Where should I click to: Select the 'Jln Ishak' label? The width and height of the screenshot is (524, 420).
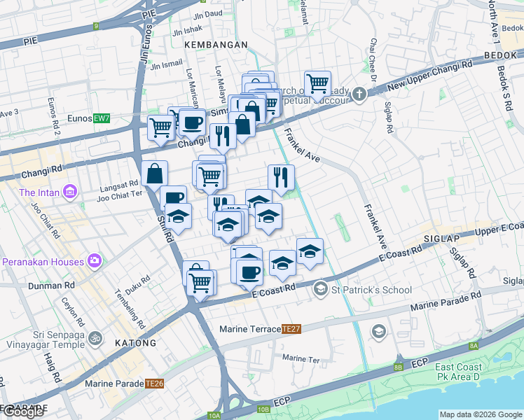point(188,31)
